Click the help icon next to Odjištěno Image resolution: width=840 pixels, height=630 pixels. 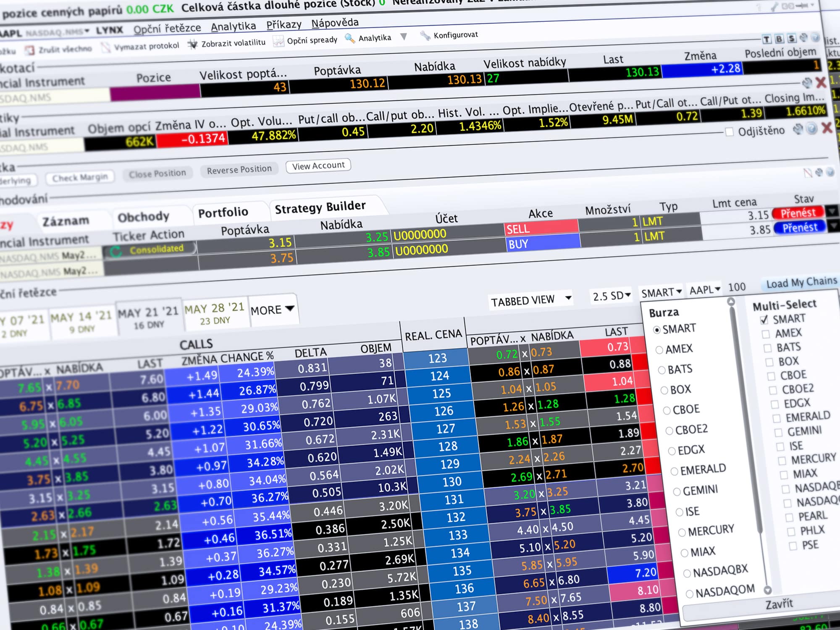(812, 129)
